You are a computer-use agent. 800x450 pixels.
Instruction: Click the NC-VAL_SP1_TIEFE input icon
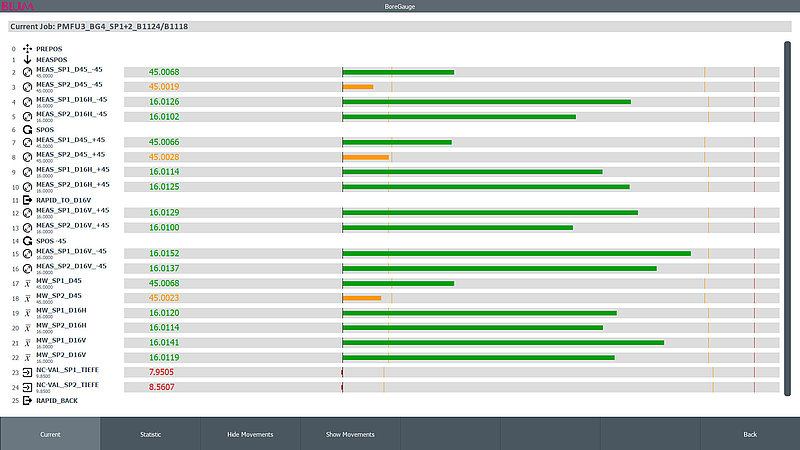[28, 373]
